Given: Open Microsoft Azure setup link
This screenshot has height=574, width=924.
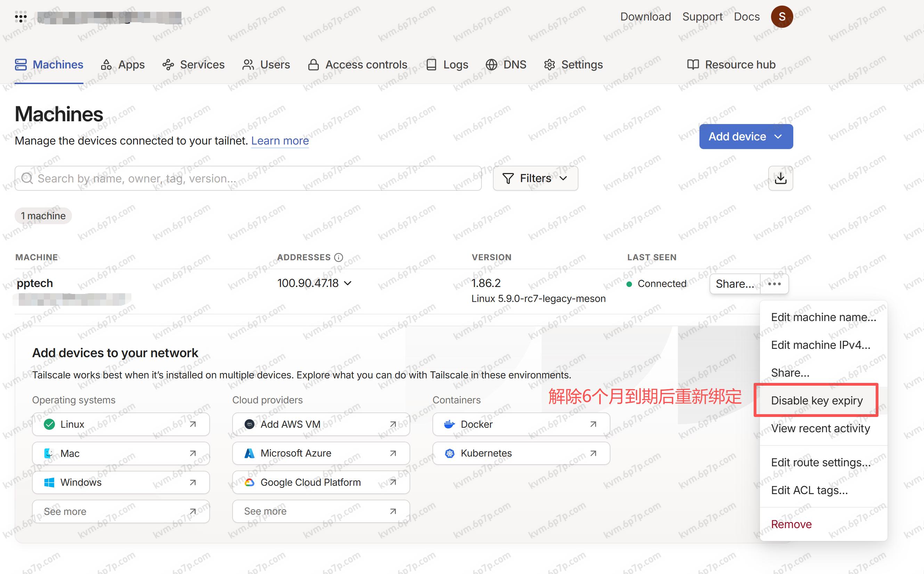Looking at the screenshot, I should (x=321, y=453).
